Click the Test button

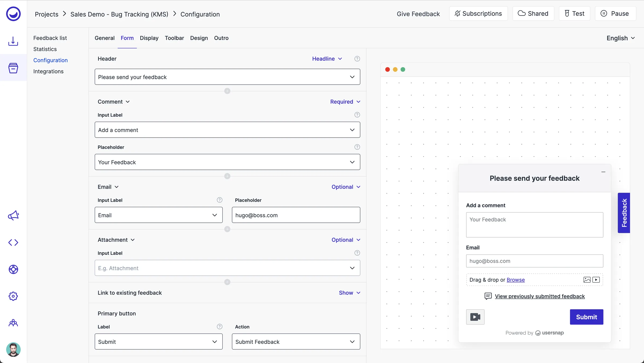(x=575, y=13)
